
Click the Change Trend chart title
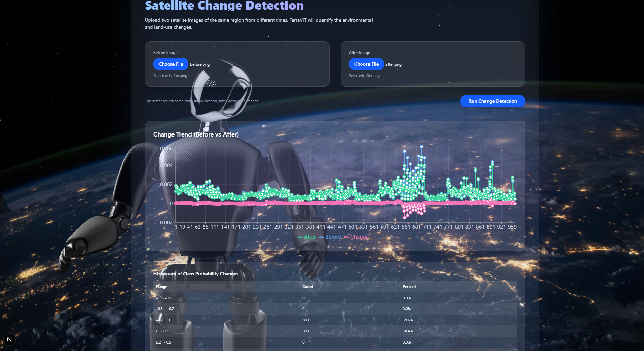pos(196,134)
